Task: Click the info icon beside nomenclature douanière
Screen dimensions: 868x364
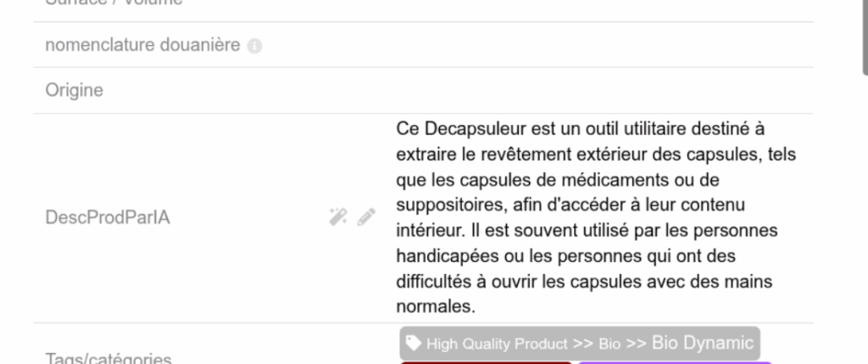Action: (x=254, y=46)
